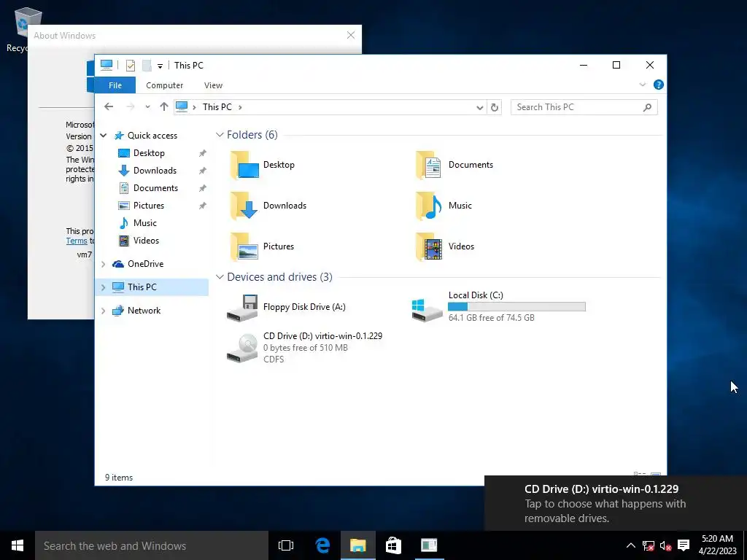The height and width of the screenshot is (560, 747).
Task: Click the New folder quick access toolbar icon
Action: point(147,65)
